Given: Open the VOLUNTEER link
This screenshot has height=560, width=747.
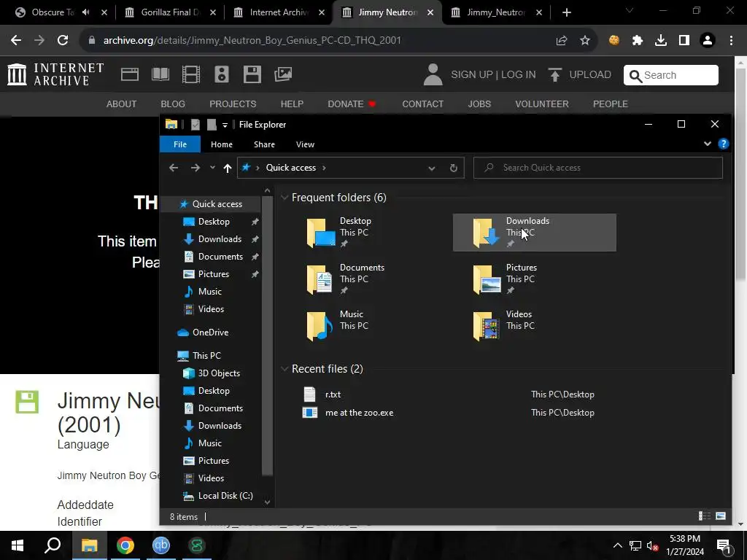Looking at the screenshot, I should click(542, 104).
